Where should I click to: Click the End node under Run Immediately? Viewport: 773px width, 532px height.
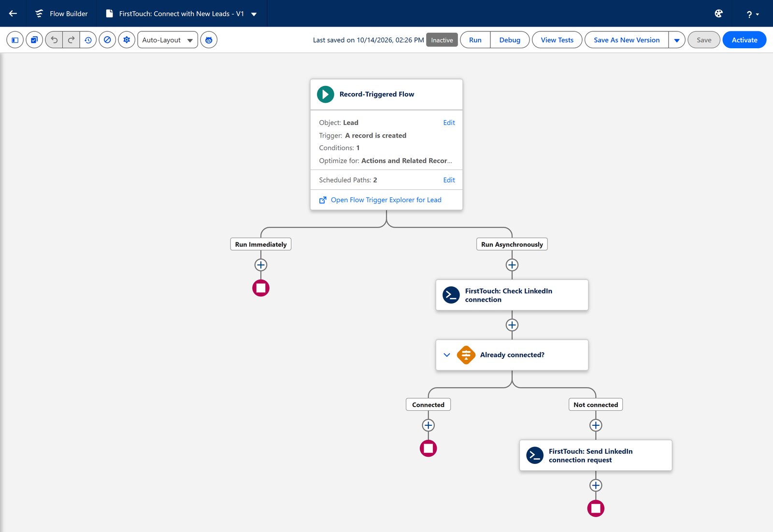[x=261, y=288]
